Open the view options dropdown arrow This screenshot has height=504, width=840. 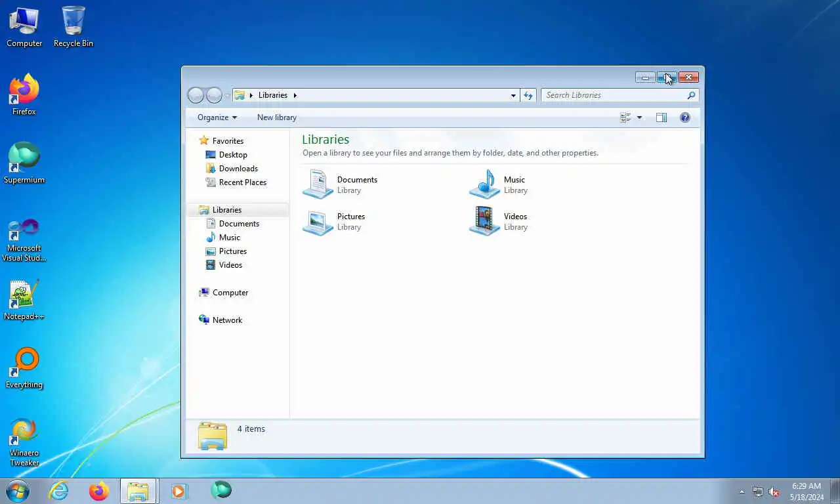[x=639, y=117]
